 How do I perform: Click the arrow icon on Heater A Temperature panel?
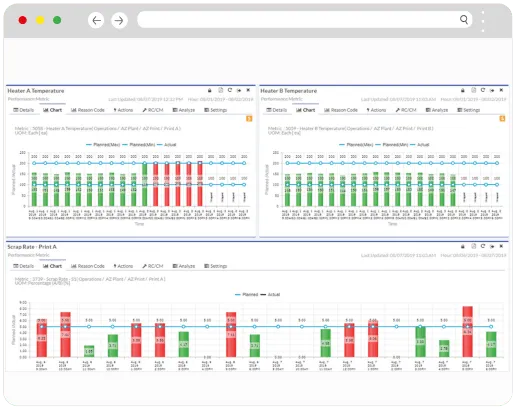click(239, 90)
